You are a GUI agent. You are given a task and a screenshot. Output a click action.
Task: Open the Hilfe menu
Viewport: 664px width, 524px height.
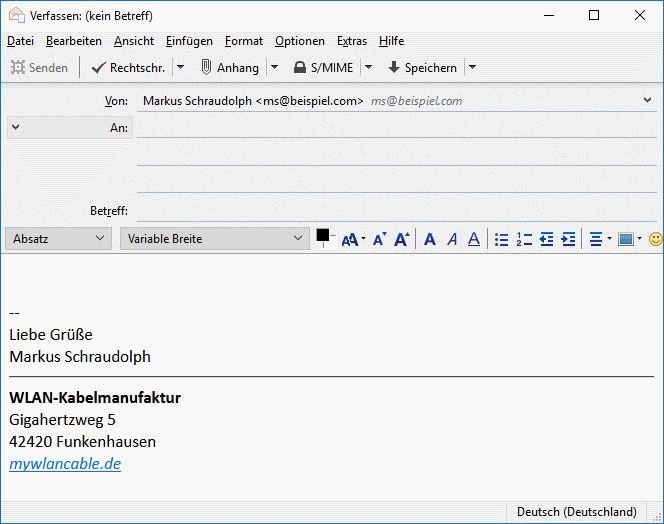(391, 41)
